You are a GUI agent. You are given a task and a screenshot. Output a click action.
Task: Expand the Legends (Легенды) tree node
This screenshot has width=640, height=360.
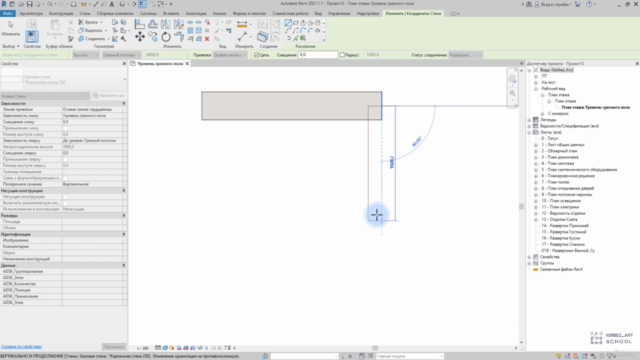click(529, 120)
